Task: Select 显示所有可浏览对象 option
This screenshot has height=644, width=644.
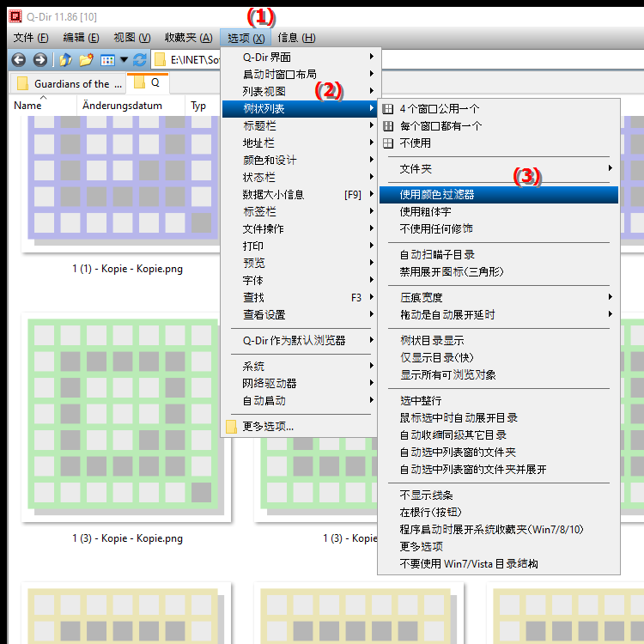Action: click(x=498, y=374)
